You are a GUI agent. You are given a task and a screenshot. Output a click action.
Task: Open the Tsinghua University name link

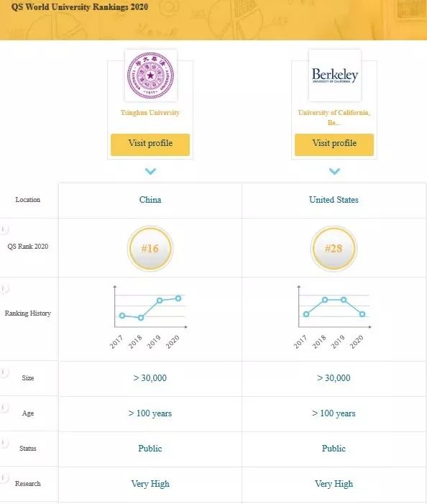pos(150,112)
